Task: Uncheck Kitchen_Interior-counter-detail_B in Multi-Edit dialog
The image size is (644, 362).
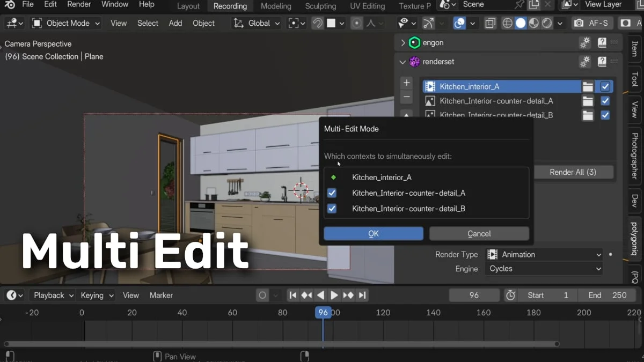Action: click(x=332, y=209)
